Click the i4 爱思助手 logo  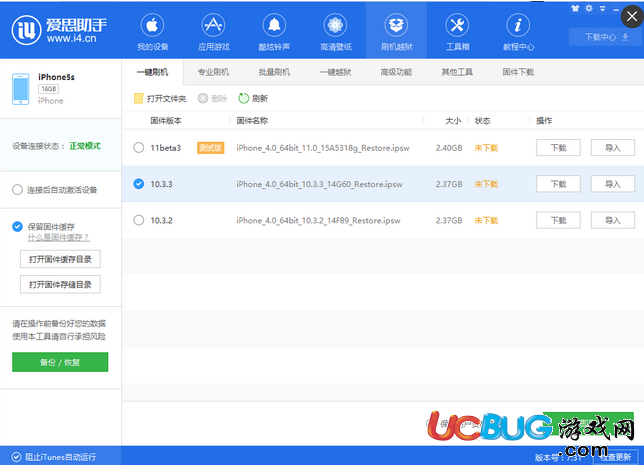[59, 30]
